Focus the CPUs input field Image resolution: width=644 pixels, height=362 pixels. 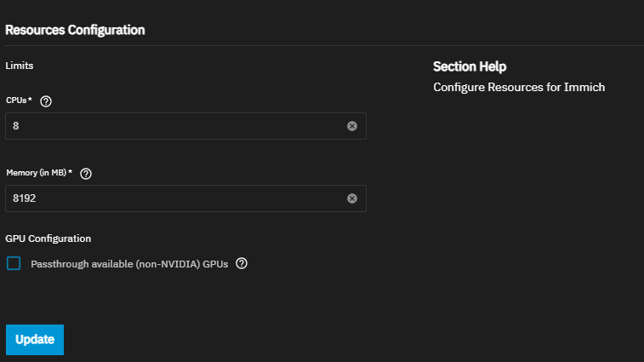170,126
